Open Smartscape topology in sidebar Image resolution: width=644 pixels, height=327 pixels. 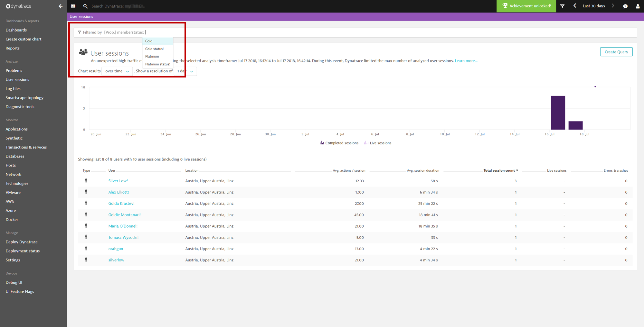point(24,98)
